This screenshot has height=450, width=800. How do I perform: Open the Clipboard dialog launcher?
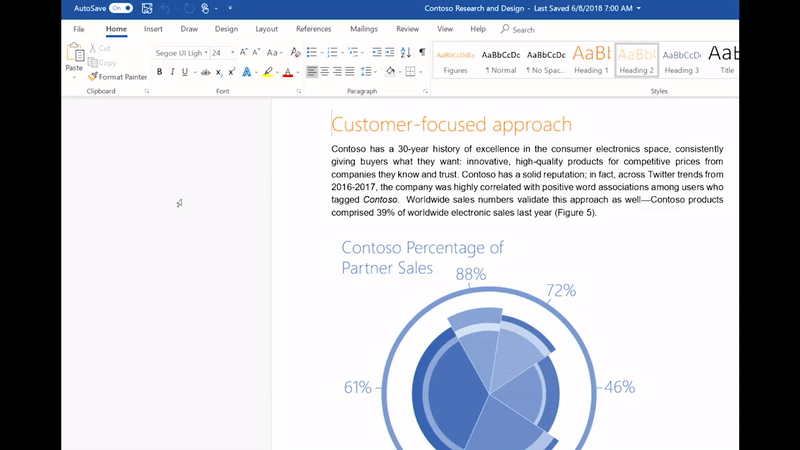[147, 91]
